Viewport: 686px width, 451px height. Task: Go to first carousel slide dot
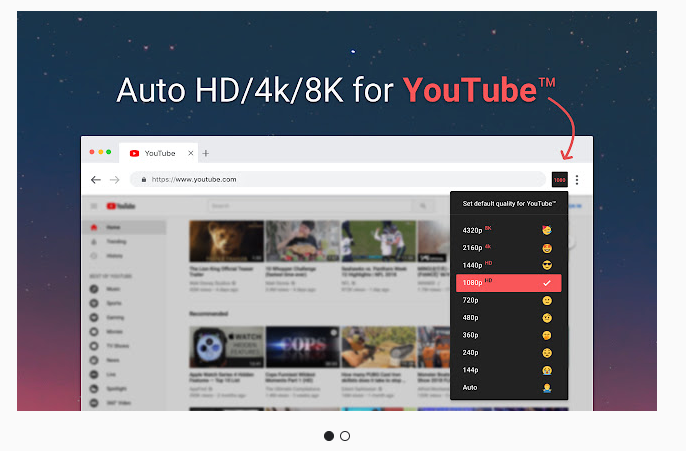(329, 436)
